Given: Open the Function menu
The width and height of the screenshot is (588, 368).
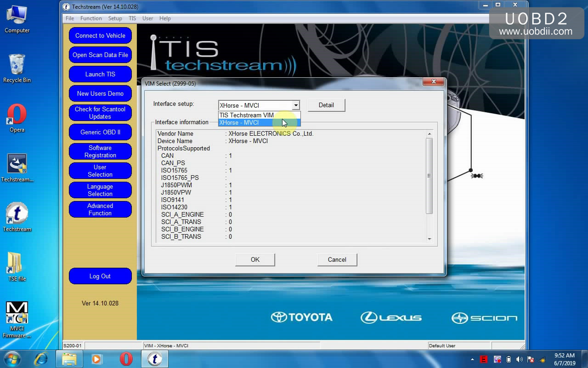Looking at the screenshot, I should click(x=91, y=18).
